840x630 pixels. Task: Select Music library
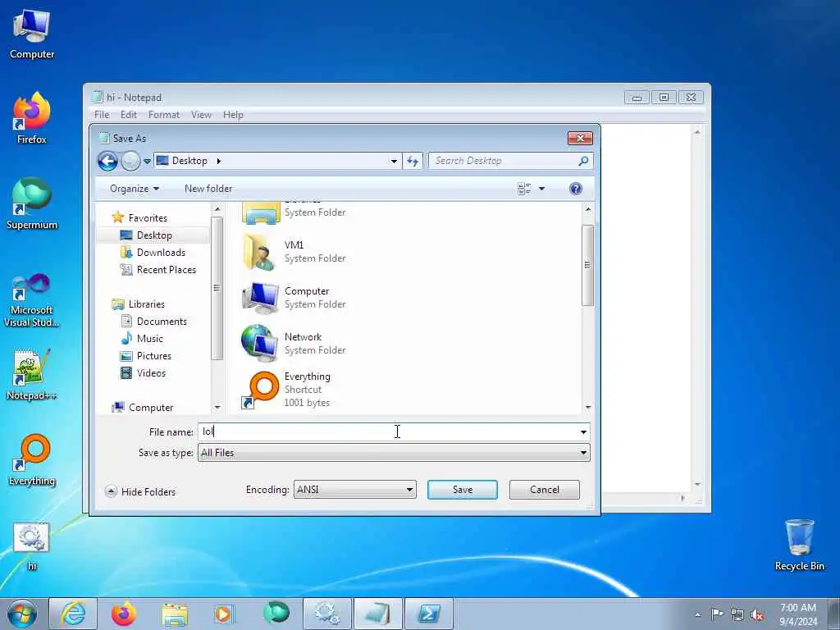click(142, 338)
